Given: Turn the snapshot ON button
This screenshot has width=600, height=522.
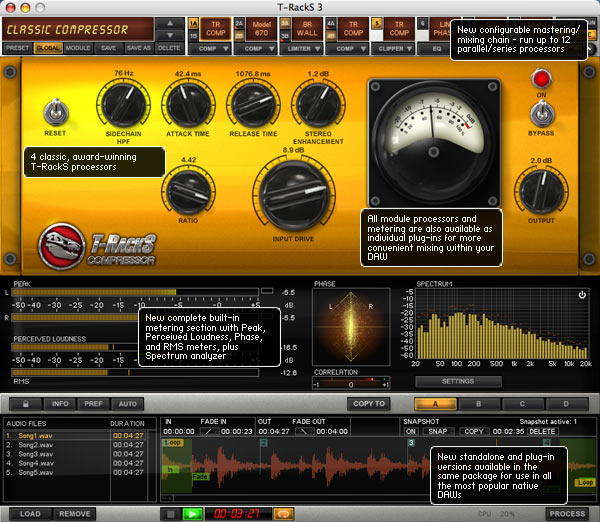Looking at the screenshot, I should click(x=411, y=431).
